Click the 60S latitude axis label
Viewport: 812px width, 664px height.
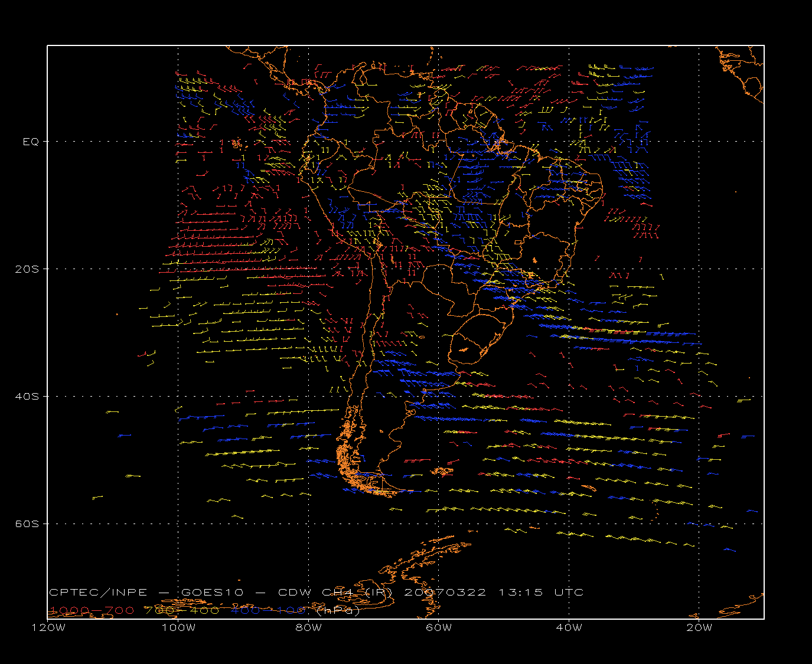27,524
